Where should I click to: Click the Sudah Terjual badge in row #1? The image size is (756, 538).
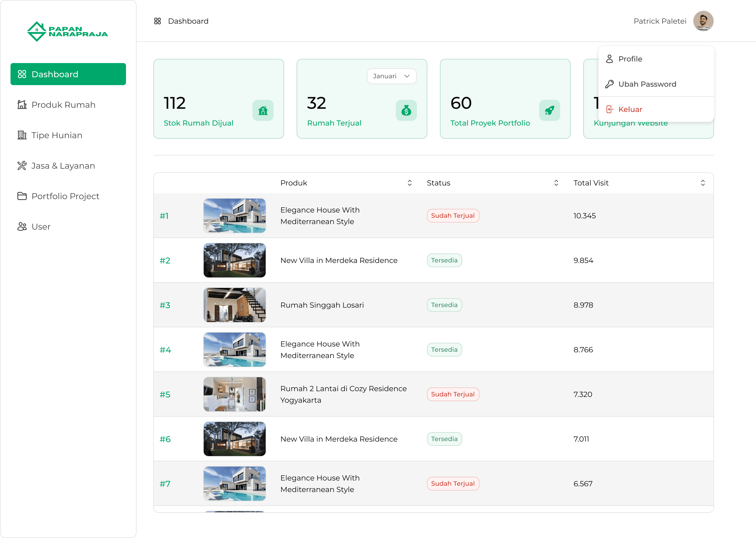453,216
